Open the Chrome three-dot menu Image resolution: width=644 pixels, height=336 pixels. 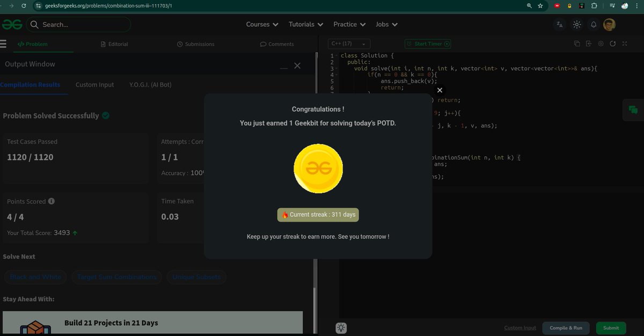[x=636, y=5]
